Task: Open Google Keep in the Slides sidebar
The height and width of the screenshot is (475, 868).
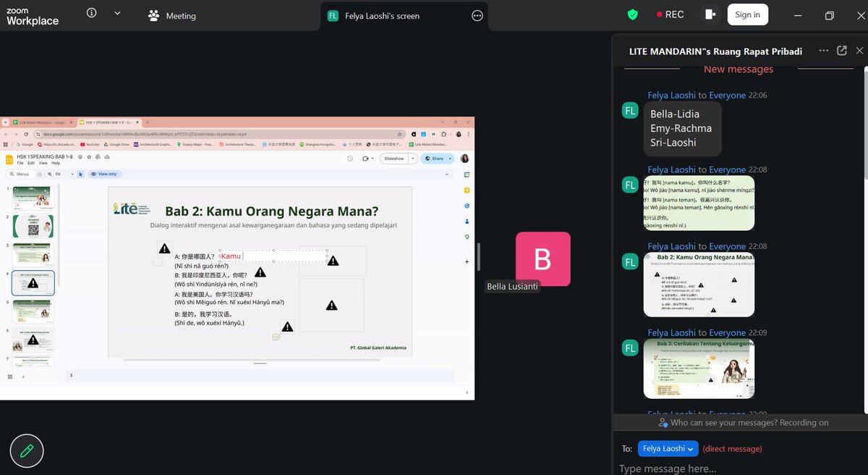Action: [467, 190]
